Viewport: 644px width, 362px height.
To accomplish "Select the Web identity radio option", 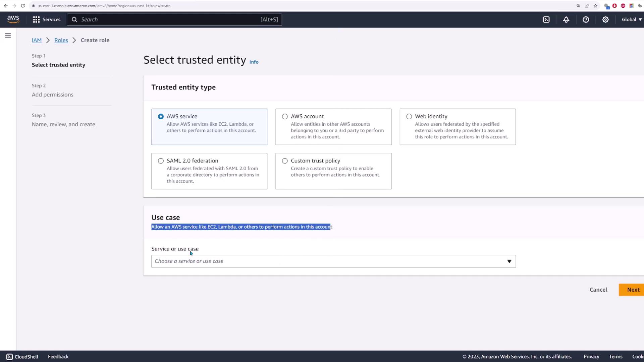I will tap(409, 117).
